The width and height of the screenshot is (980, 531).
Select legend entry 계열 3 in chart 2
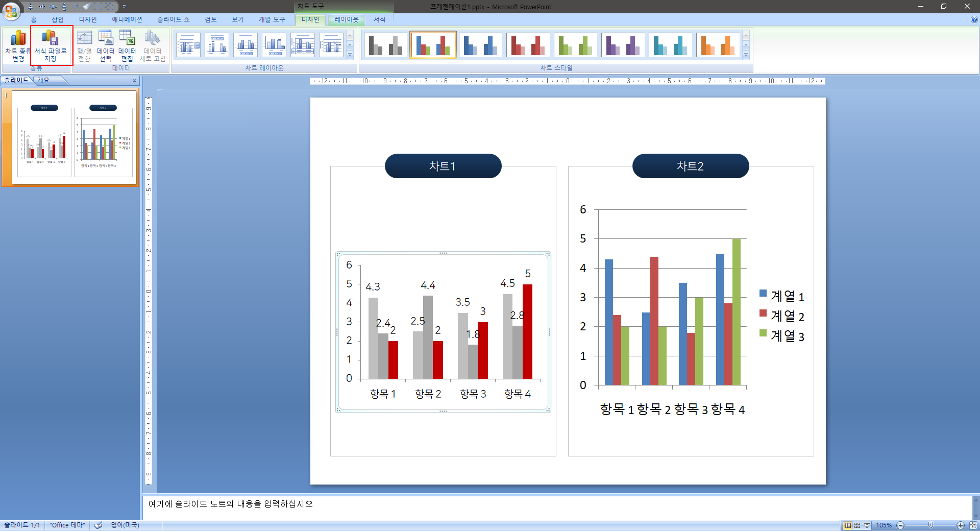click(782, 336)
